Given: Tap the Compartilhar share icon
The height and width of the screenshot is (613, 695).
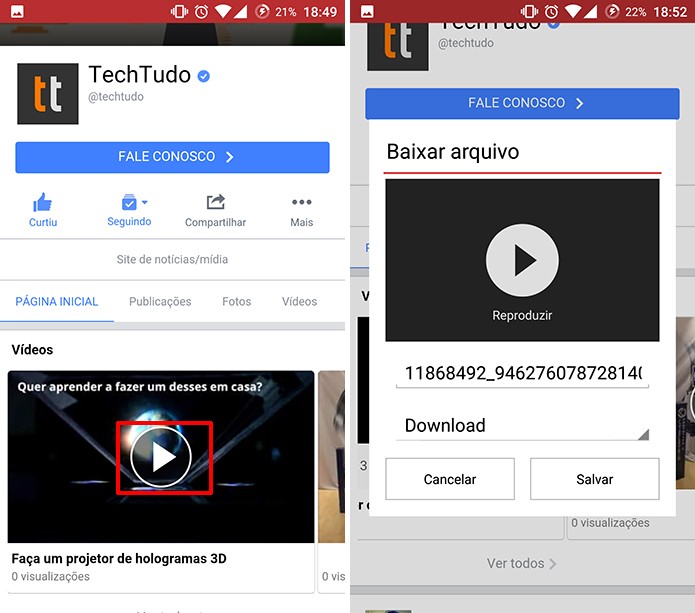Looking at the screenshot, I should (x=215, y=202).
